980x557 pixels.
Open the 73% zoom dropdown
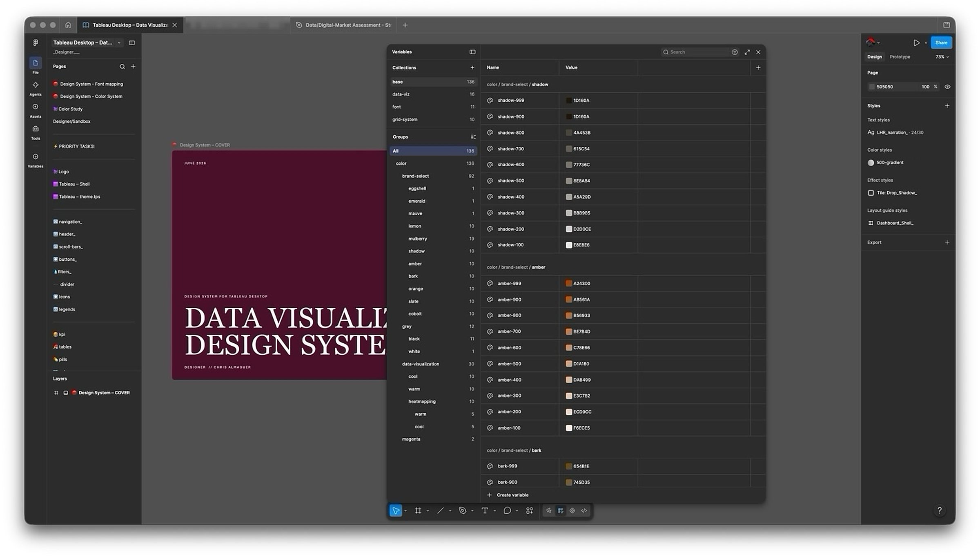pyautogui.click(x=942, y=57)
